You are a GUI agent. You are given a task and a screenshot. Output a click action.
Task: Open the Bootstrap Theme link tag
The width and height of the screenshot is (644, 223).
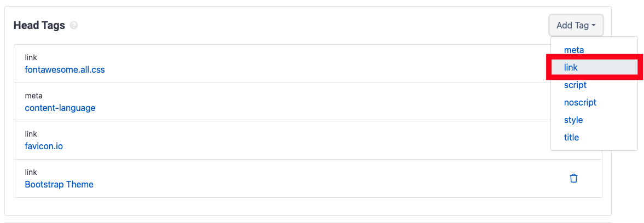(x=59, y=185)
